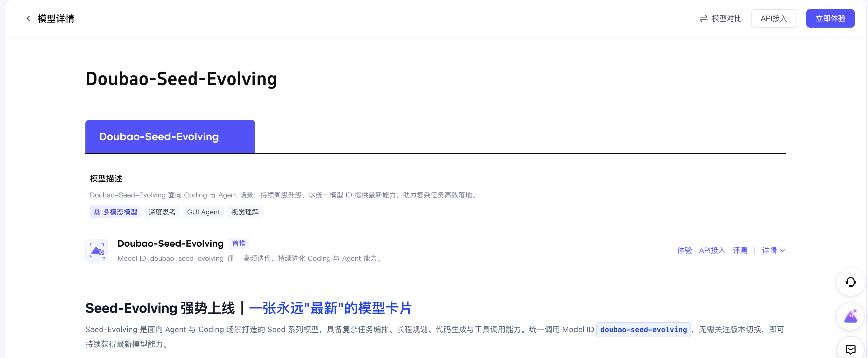
Task: Go back using the left chevron arrow
Action: point(28,18)
